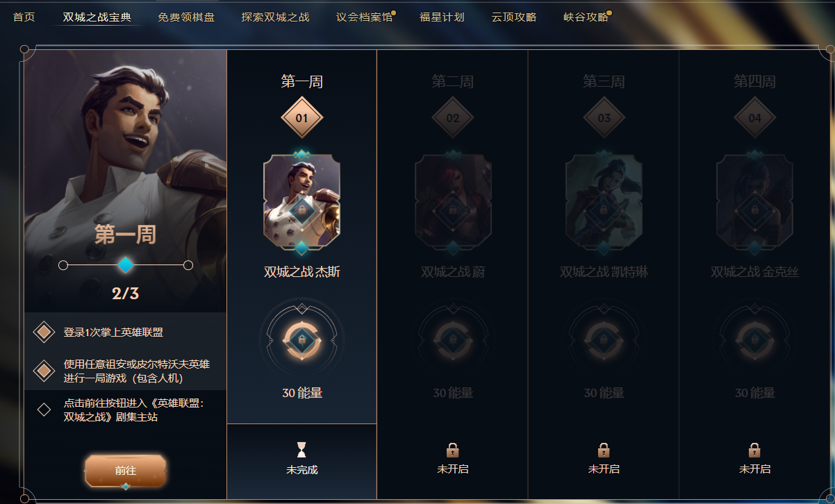Go to the 云顶攻略 tab
Image resolution: width=835 pixels, height=504 pixels.
coord(514,17)
